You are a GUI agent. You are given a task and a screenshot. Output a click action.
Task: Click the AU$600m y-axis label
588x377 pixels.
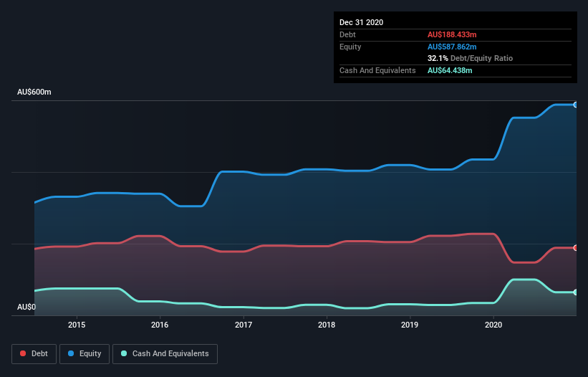coord(34,92)
